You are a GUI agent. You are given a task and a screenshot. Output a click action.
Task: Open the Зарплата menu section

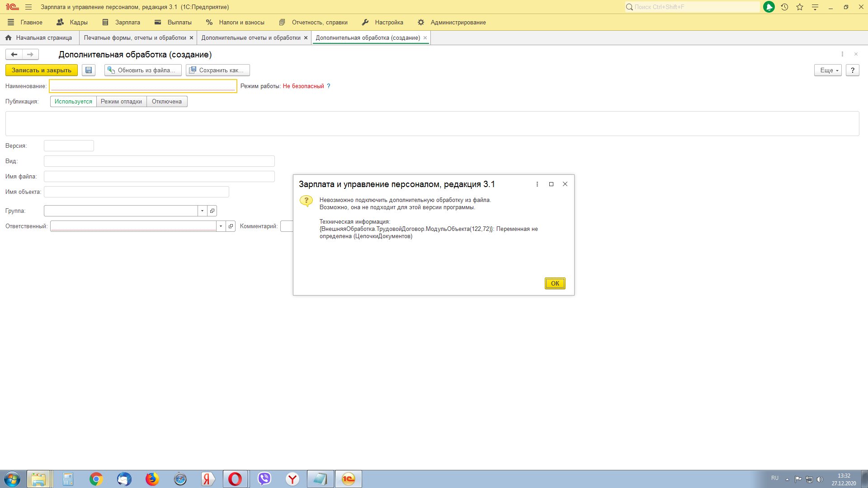pos(121,22)
